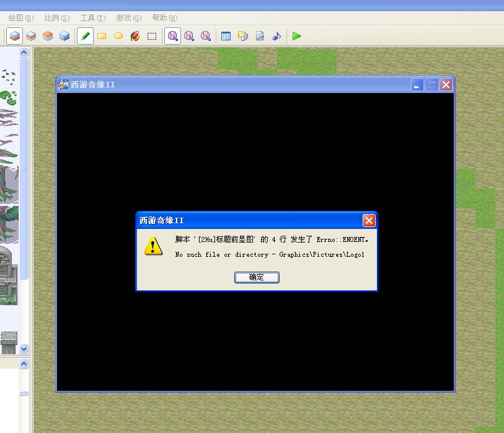Minimize the 西游奇缘II game window

pos(417,85)
